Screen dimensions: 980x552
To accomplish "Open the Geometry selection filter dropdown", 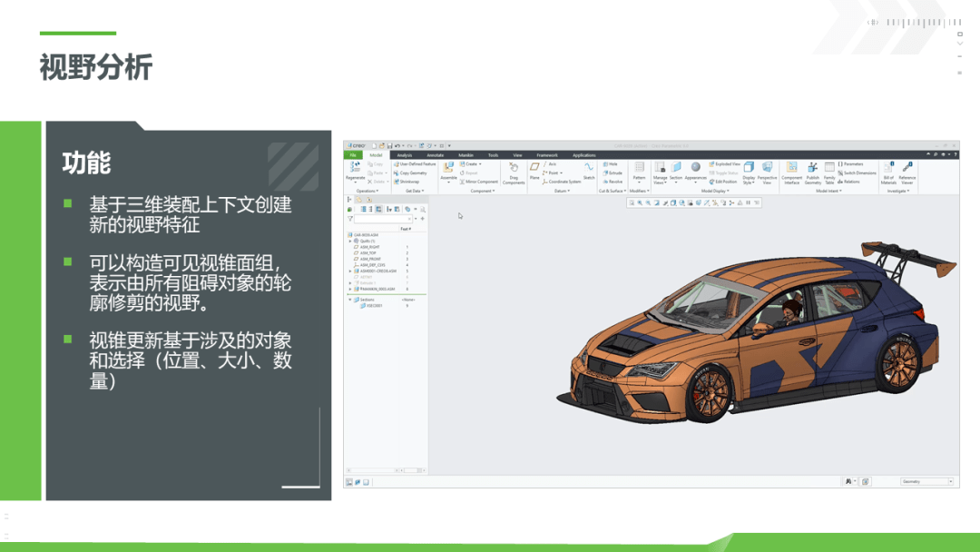I will tap(925, 482).
